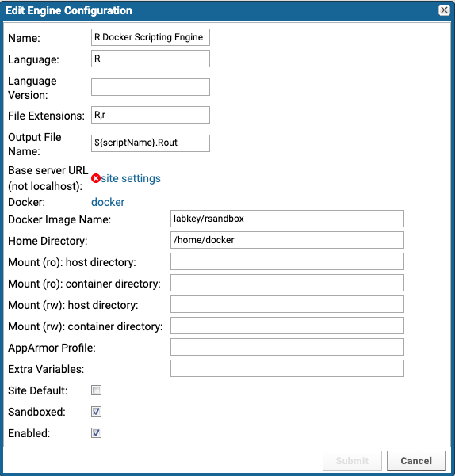Screen dimensions: 455x476
Task: Click the "Extra Variables:" label
Action: point(46,369)
